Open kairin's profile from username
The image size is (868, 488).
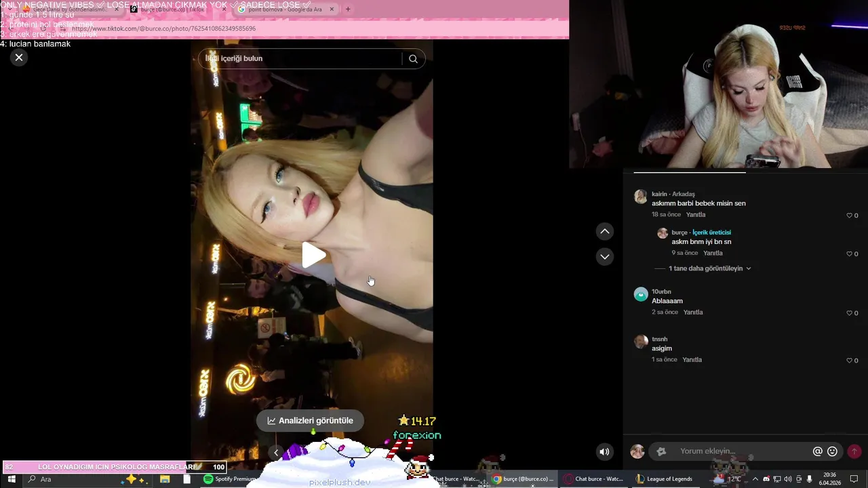coord(659,194)
